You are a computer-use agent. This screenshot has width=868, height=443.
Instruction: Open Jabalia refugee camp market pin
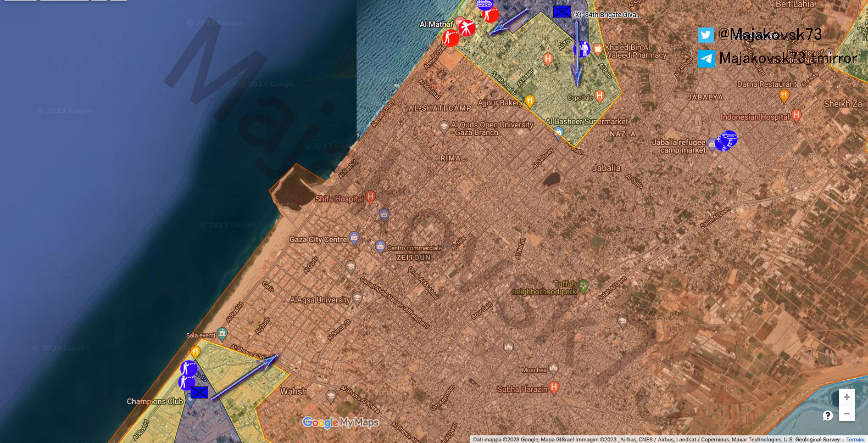713,145
